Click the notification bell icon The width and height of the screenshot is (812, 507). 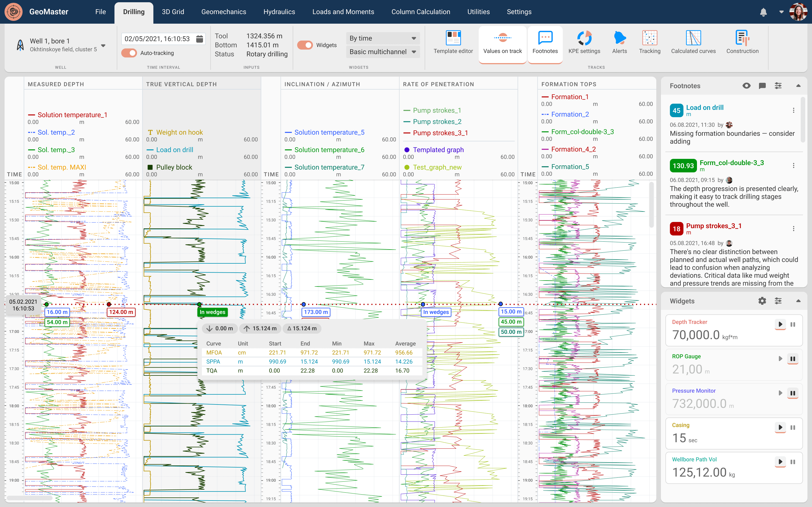(x=763, y=12)
